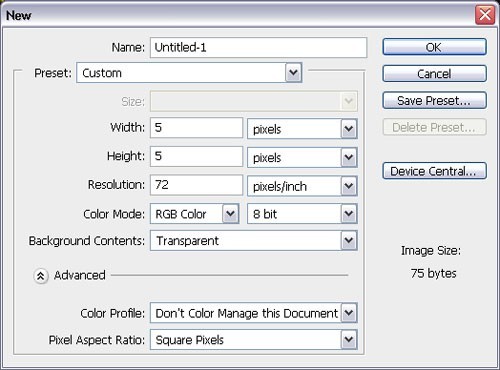Click the Name text field
This screenshot has height=370, width=500.
(x=258, y=47)
